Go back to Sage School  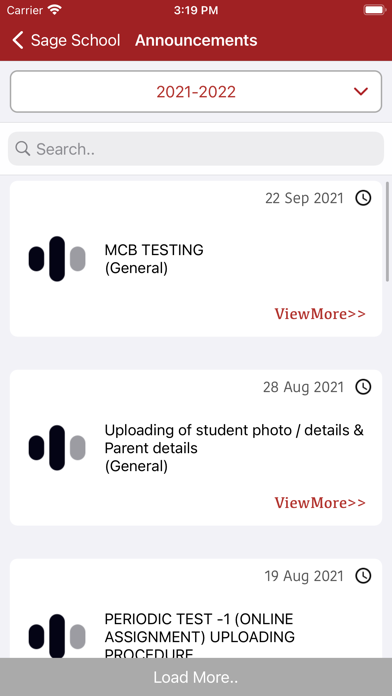coord(66,40)
